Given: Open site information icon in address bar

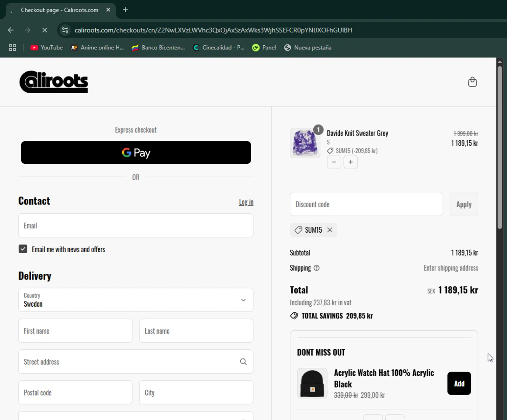Looking at the screenshot, I should point(65,30).
